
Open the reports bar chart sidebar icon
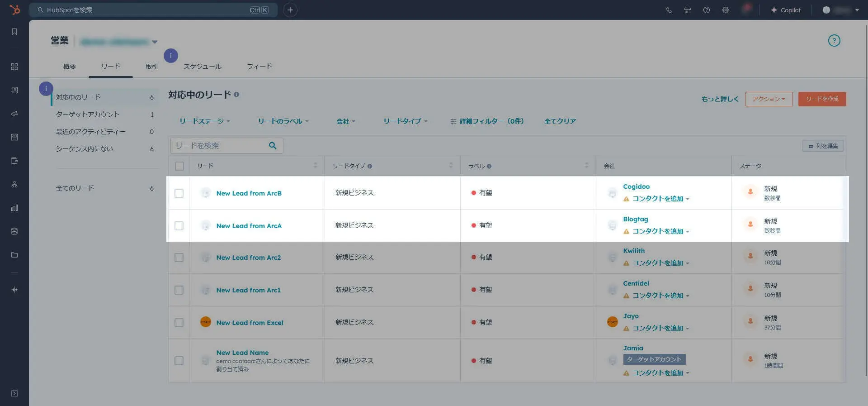[14, 208]
